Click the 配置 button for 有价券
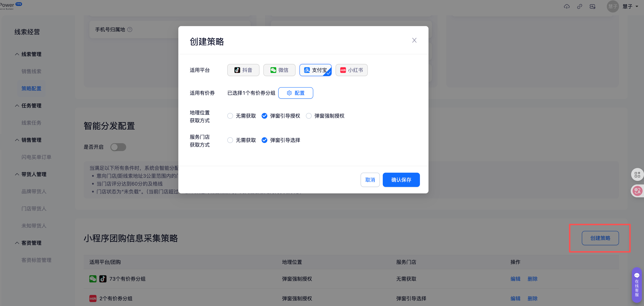 pyautogui.click(x=296, y=93)
